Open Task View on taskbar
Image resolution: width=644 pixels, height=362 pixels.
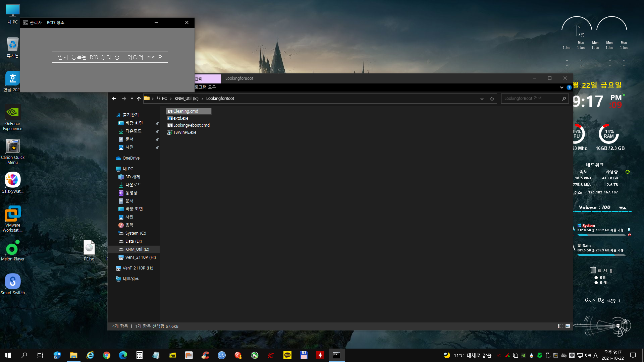pos(40,355)
